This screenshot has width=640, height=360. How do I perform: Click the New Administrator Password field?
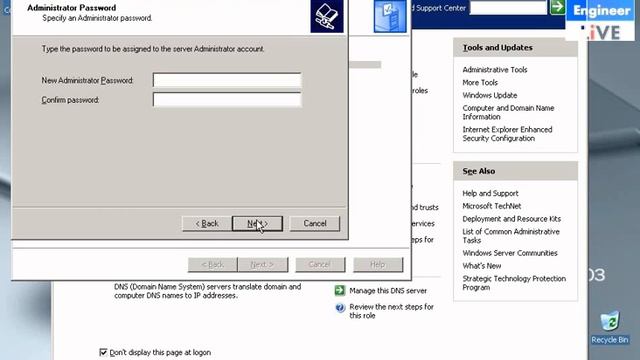tap(227, 80)
